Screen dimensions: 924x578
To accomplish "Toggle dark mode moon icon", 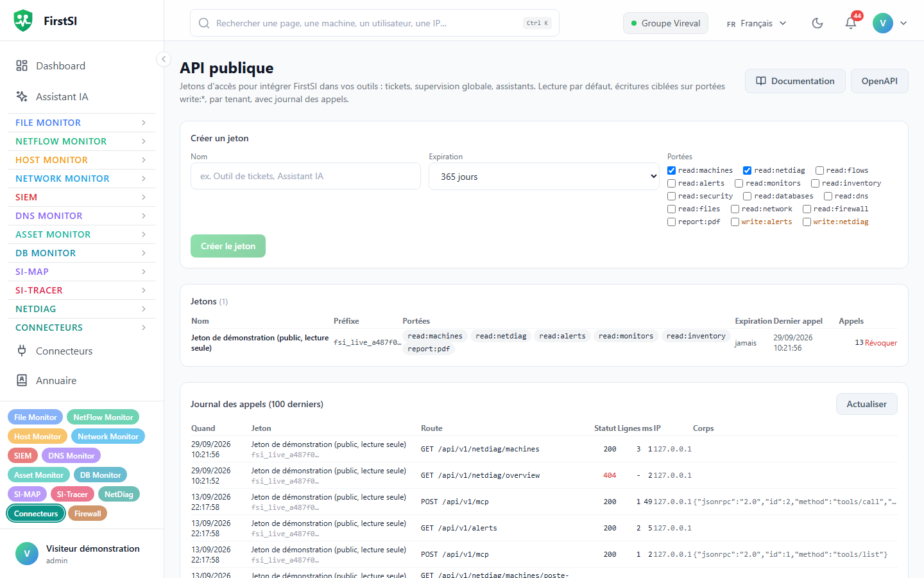I will click(817, 23).
